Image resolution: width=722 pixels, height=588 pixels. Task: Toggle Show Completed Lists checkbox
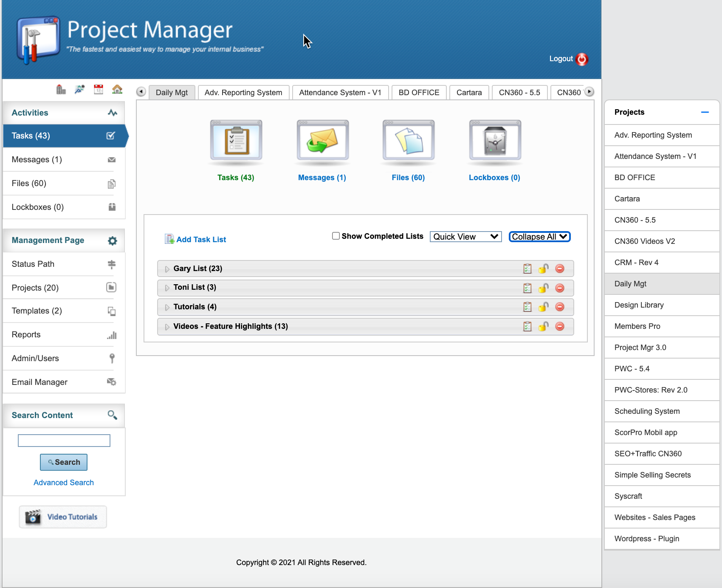[336, 236]
